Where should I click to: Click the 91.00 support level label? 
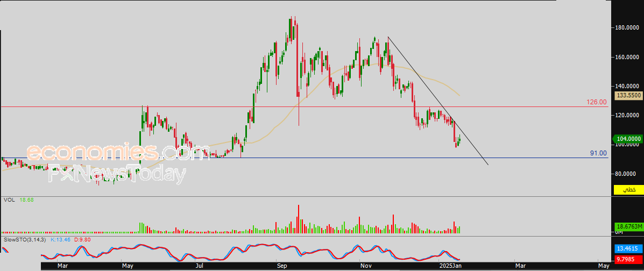[x=598, y=153]
